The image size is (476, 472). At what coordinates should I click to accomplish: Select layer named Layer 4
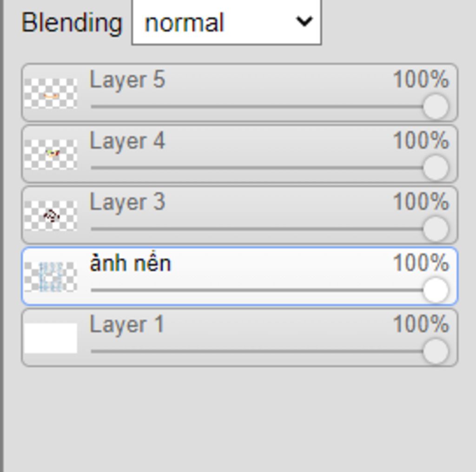127,141
